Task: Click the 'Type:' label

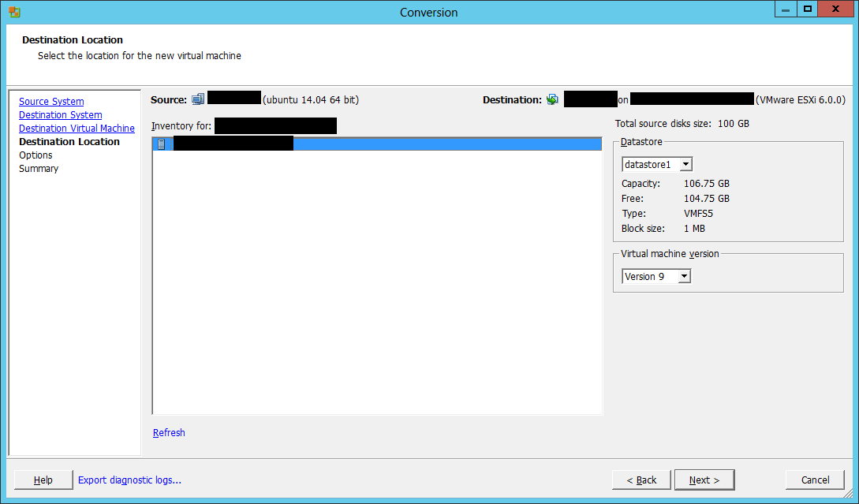Action: point(634,214)
